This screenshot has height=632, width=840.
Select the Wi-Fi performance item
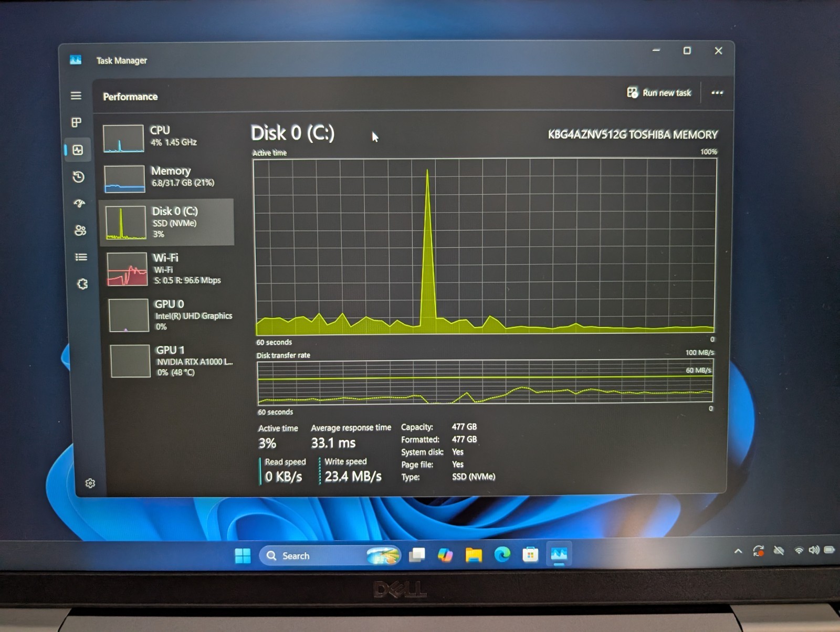coord(169,269)
